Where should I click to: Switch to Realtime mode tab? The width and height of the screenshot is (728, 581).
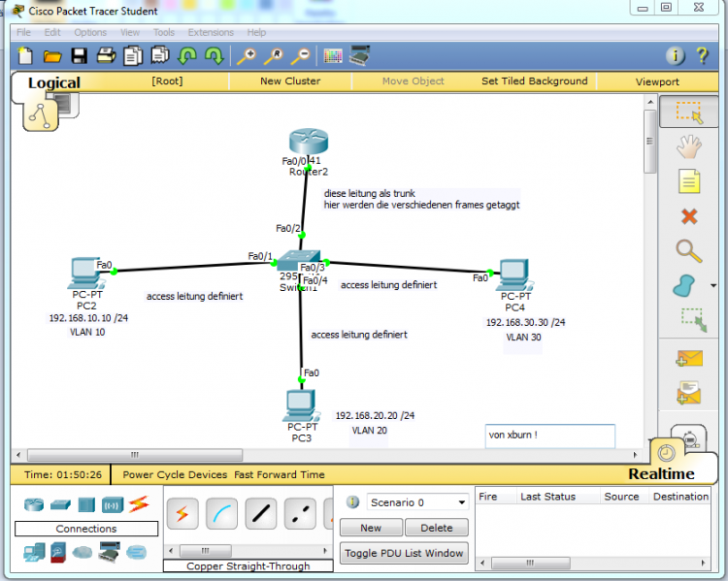point(661,473)
